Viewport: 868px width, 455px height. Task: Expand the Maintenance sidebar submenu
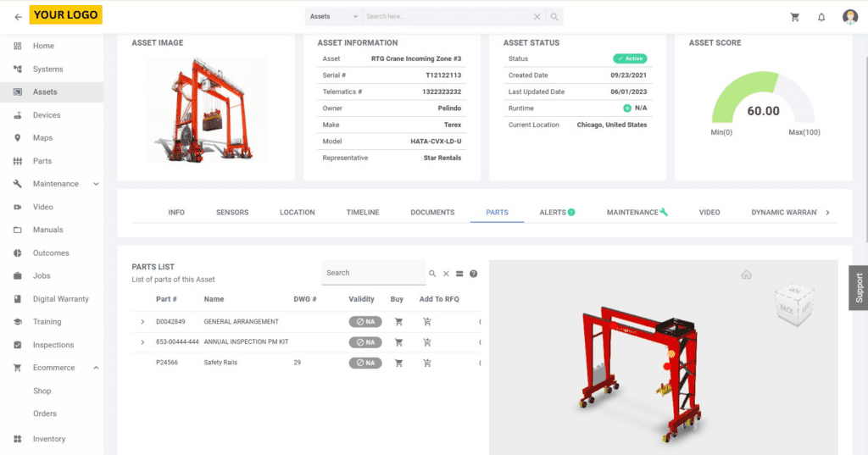pos(96,184)
